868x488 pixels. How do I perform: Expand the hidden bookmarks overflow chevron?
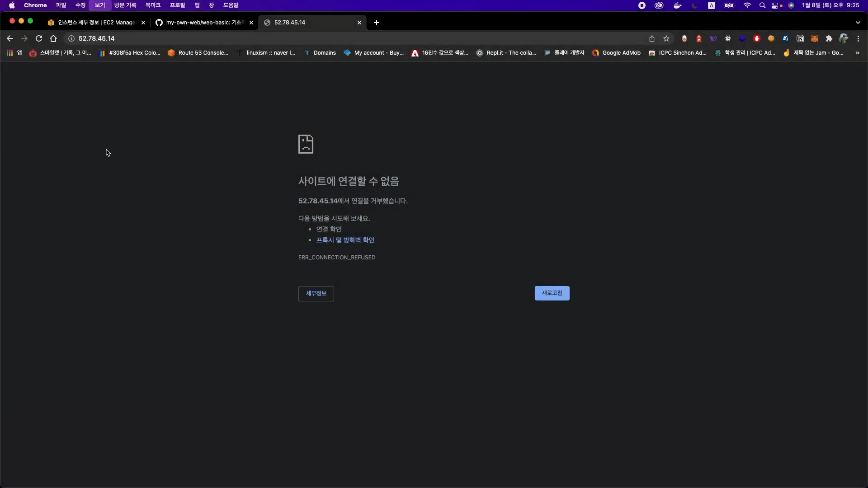point(857,53)
